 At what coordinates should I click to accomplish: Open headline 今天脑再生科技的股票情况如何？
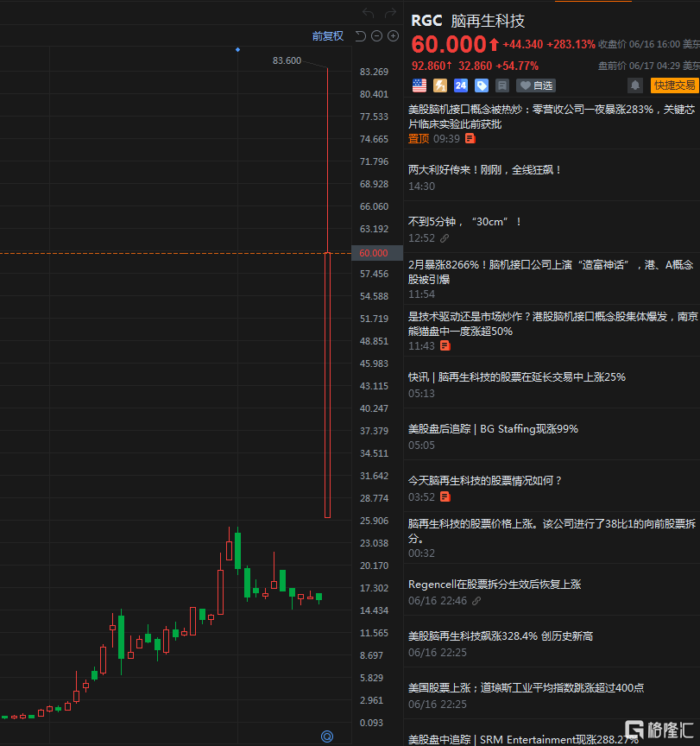point(485,481)
